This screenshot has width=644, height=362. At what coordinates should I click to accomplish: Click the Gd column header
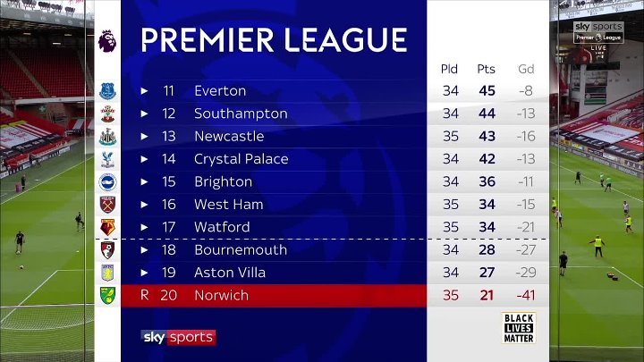(x=526, y=69)
